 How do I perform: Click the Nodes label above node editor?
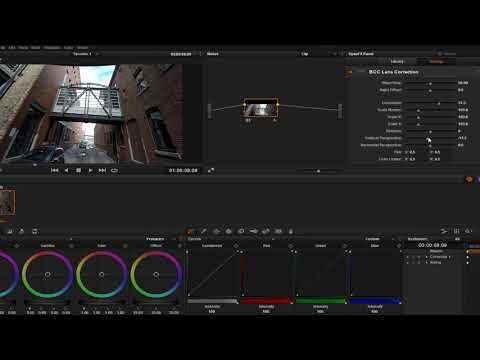coord(213,54)
